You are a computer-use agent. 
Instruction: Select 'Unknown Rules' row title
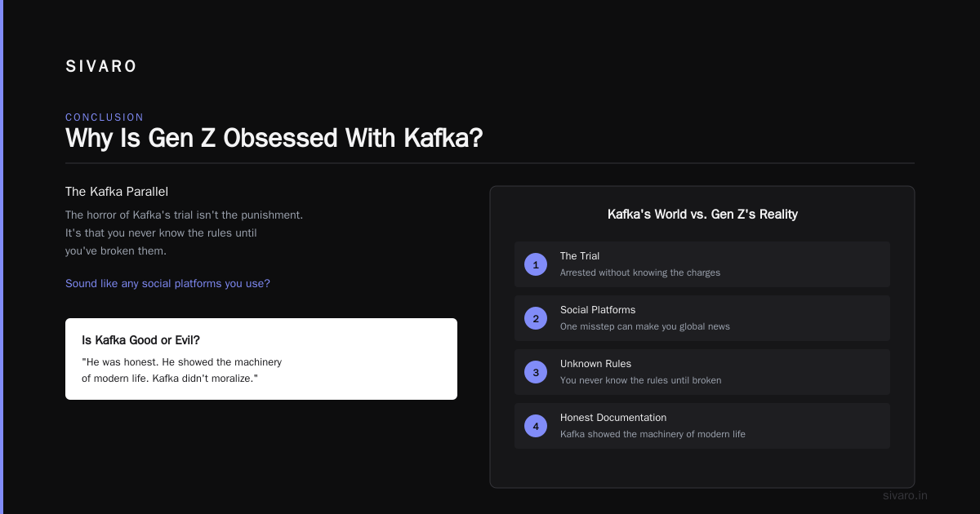pyautogui.click(x=595, y=364)
